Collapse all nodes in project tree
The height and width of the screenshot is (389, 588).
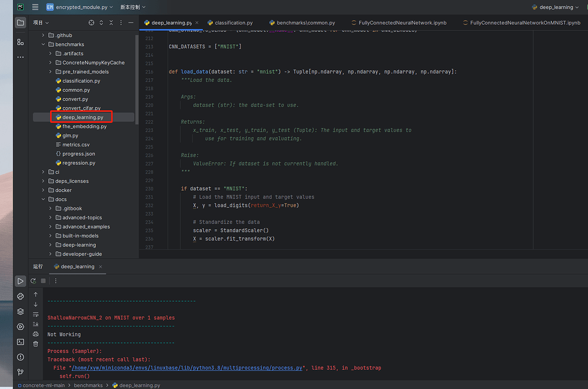111,22
